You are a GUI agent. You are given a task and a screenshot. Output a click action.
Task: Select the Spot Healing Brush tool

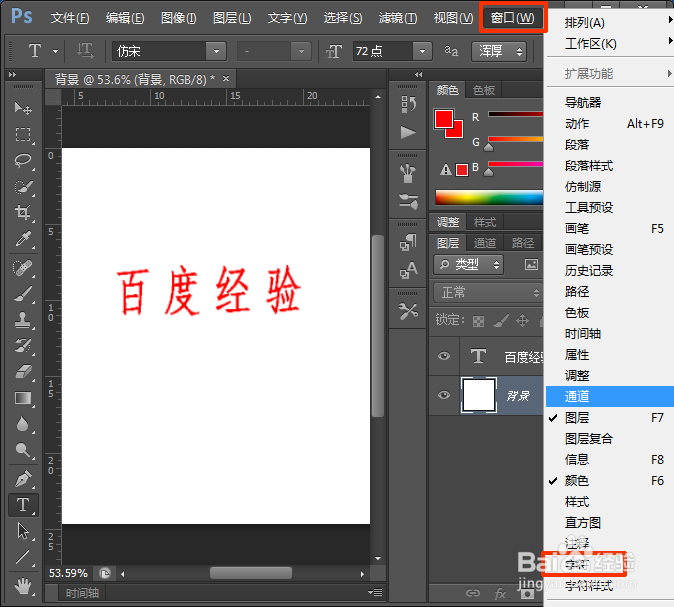pyautogui.click(x=23, y=268)
